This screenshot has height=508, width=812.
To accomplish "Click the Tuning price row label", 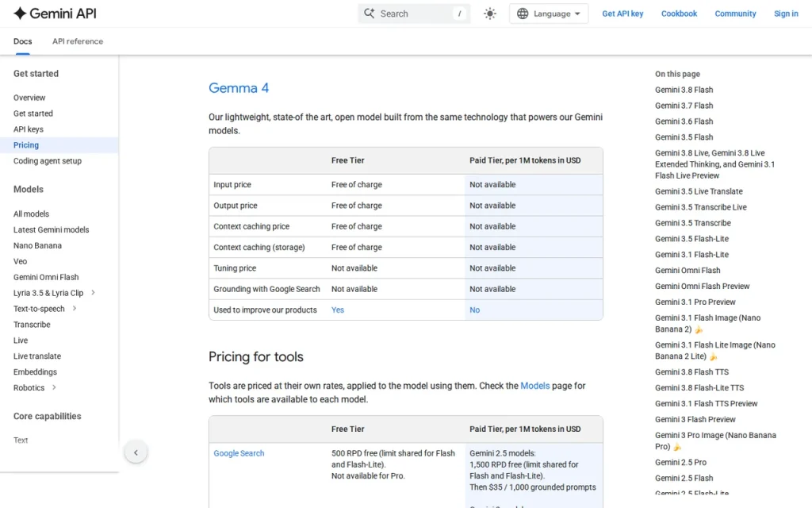I will [235, 268].
